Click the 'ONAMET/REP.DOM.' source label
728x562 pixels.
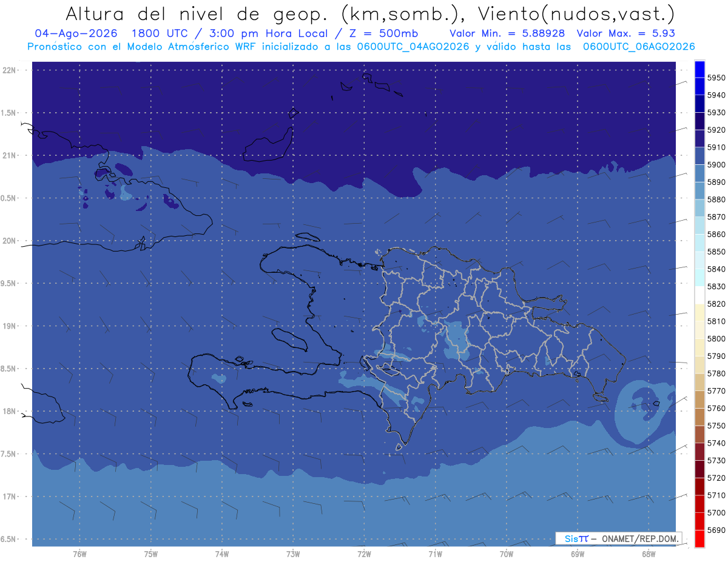pyautogui.click(x=640, y=538)
